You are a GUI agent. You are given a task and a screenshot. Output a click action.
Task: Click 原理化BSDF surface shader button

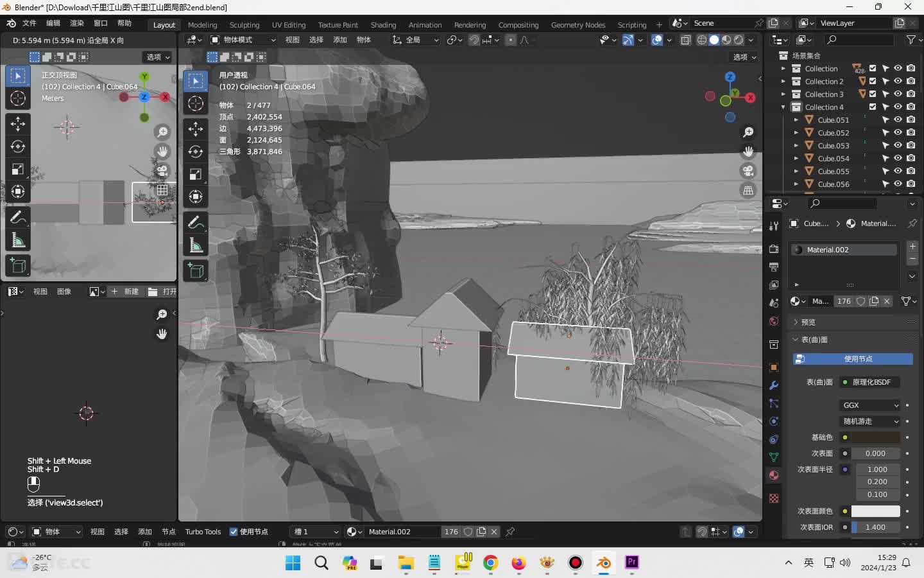[869, 382]
